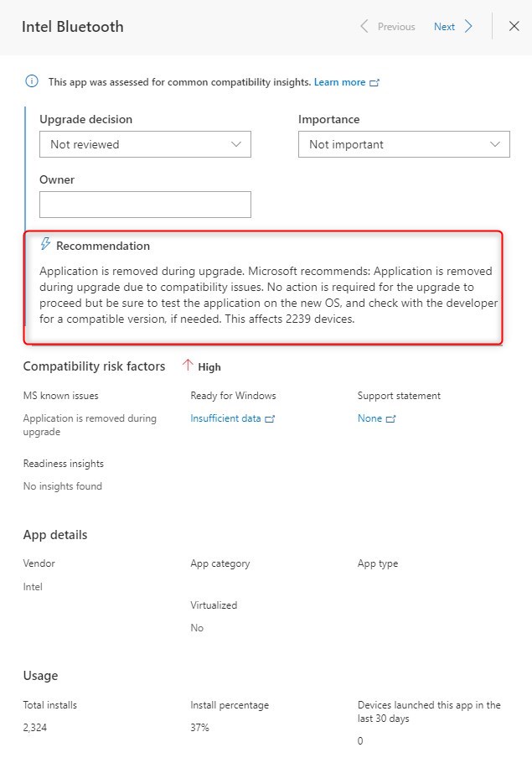The width and height of the screenshot is (532, 763).
Task: Click the info circle icon
Action: point(32,81)
